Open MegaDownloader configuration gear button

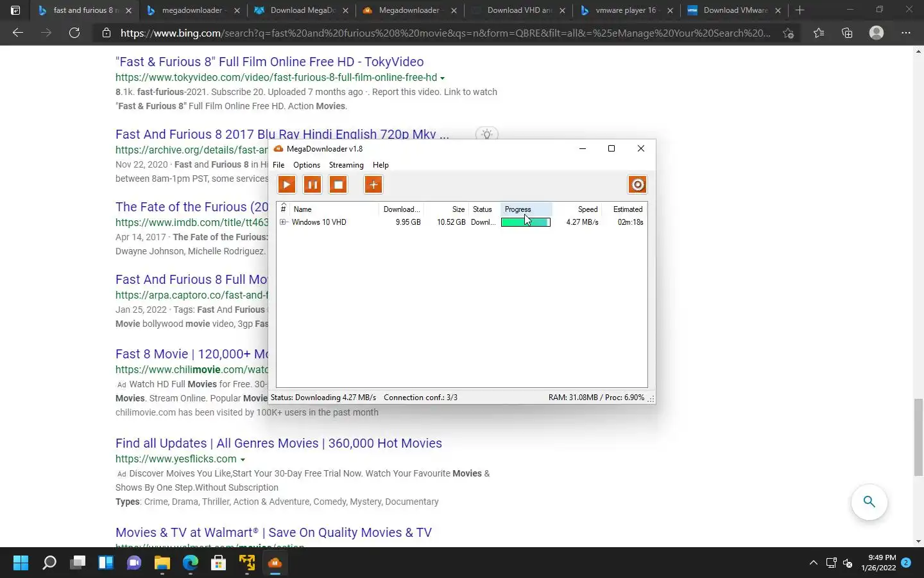tap(637, 185)
